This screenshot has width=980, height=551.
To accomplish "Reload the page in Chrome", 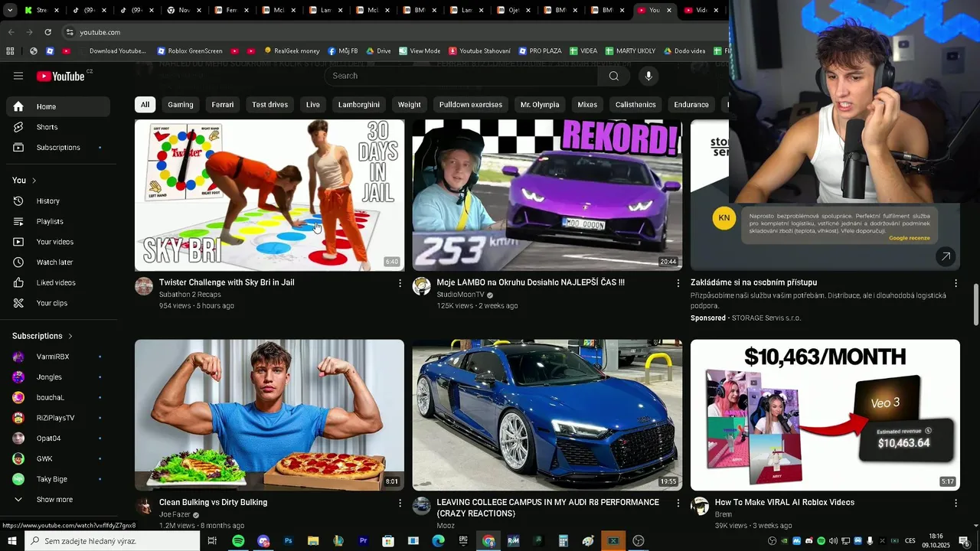I will coord(47,32).
